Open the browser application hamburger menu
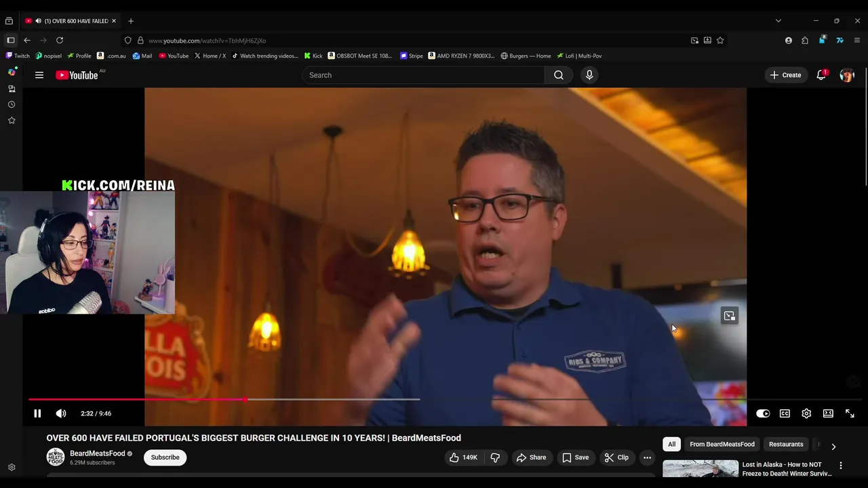Image resolution: width=868 pixels, height=488 pixels. click(857, 41)
